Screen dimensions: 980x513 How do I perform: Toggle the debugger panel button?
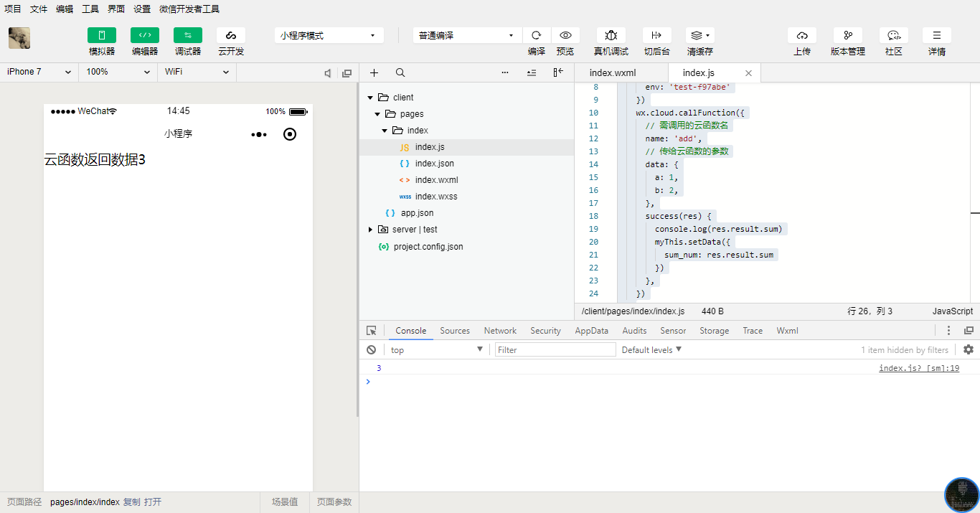188,35
